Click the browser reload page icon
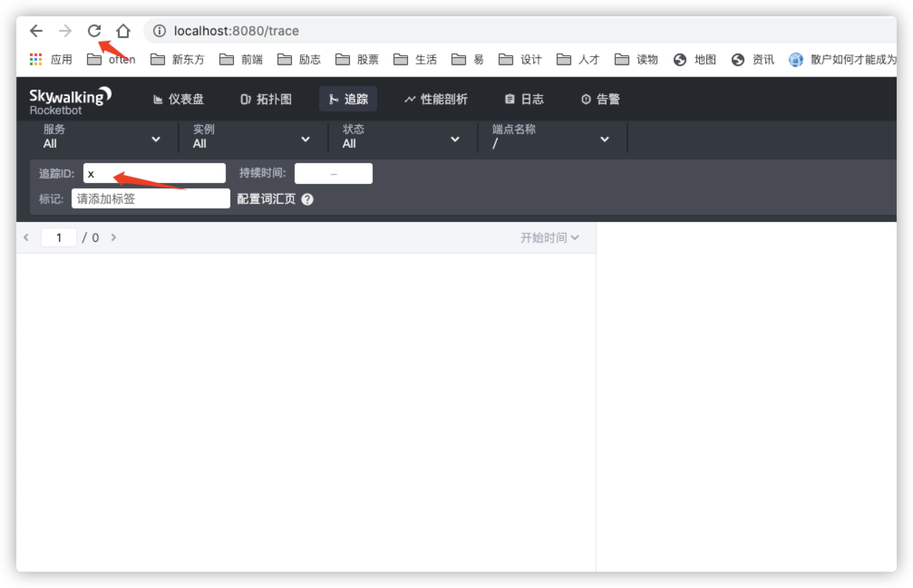The height and width of the screenshot is (588, 913). tap(94, 31)
